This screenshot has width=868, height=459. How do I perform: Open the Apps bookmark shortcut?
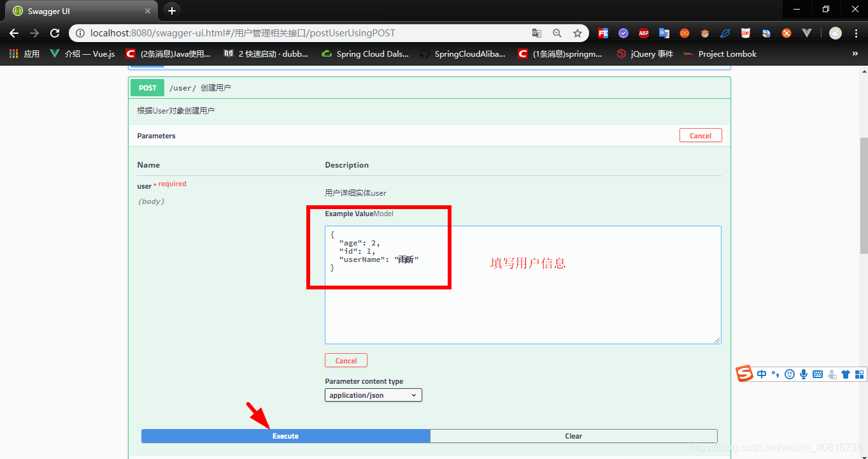click(x=24, y=54)
